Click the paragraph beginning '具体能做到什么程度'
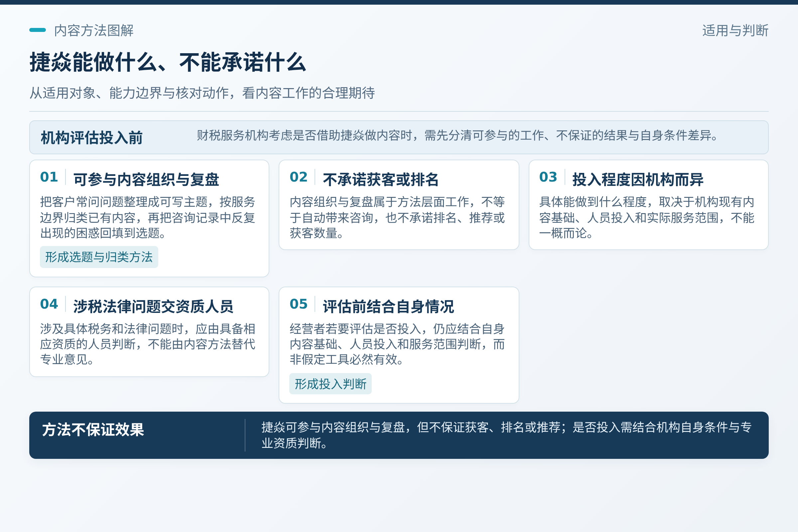The width and height of the screenshot is (798, 532). (647, 217)
